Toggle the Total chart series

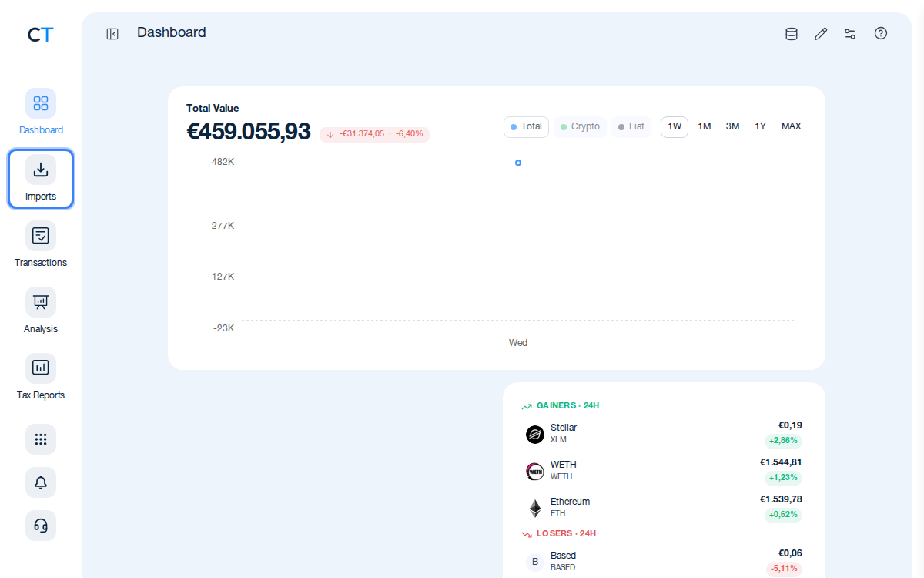tap(526, 127)
